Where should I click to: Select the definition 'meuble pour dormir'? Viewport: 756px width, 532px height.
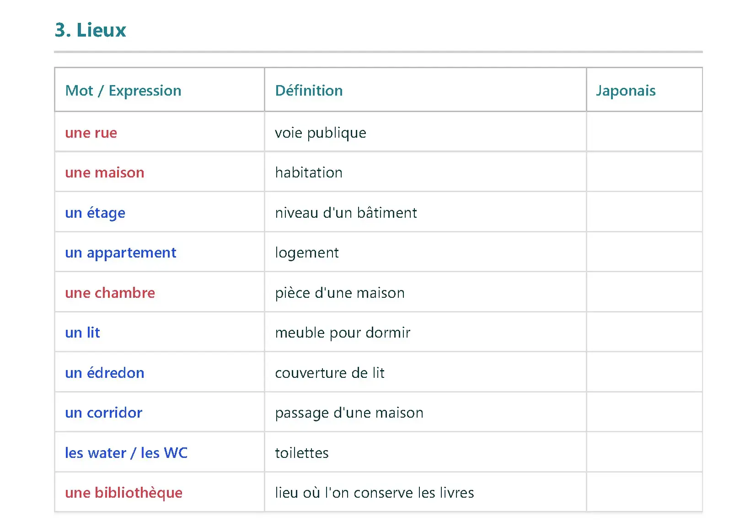pos(343,333)
